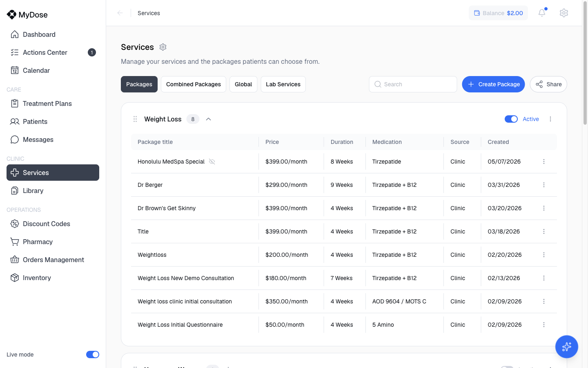Click the Duration column header
The image size is (588, 368).
pyautogui.click(x=342, y=142)
